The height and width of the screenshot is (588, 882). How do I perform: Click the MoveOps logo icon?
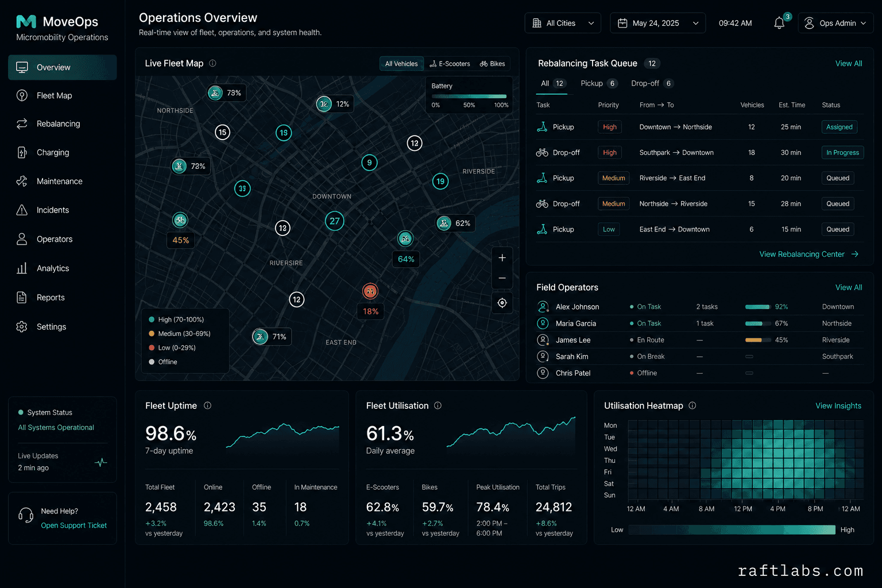[x=26, y=22]
